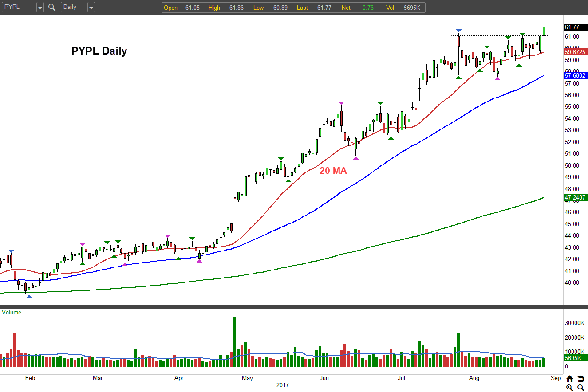
Task: Click the PYPL symbol input field
Action: click(x=18, y=8)
